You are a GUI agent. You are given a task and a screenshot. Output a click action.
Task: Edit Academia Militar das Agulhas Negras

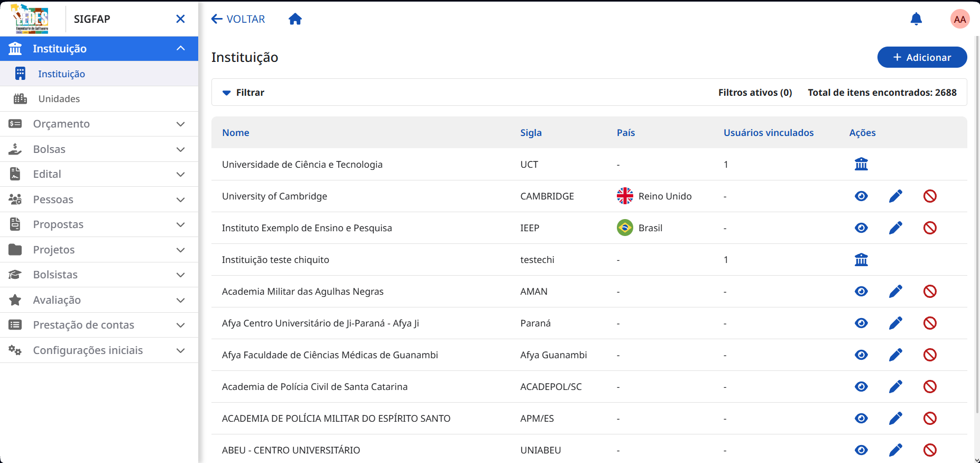[x=895, y=291]
